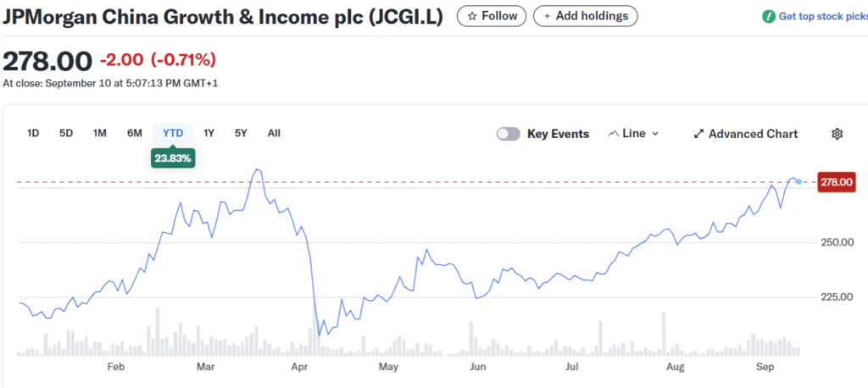Select the 1D time range

pos(33,133)
